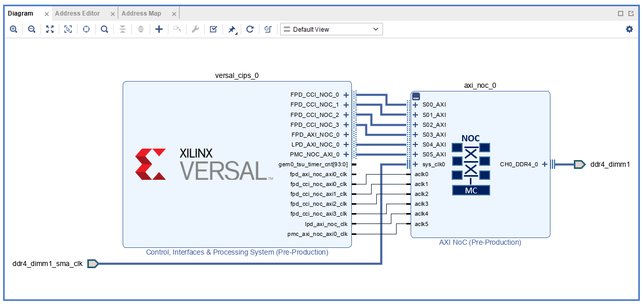The width and height of the screenshot is (644, 304).
Task: Expand S05_AXI port on axi_noc_0
Action: 415,154
